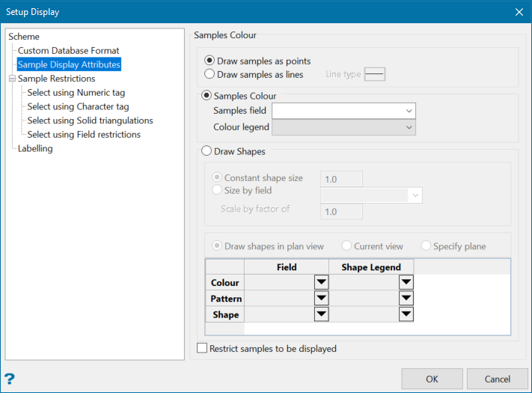Image resolution: width=532 pixels, height=393 pixels.
Task: Open the Pattern row Field dropdown arrow
Action: coord(321,299)
